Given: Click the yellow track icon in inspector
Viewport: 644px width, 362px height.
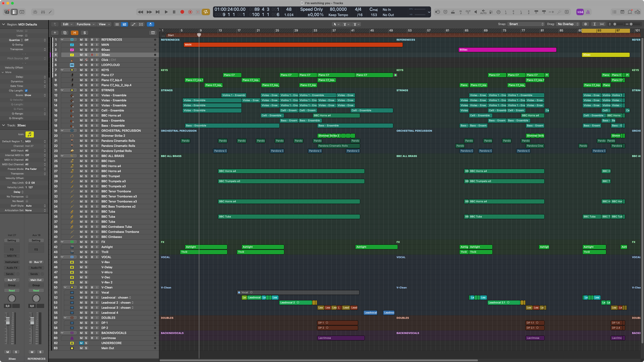Looking at the screenshot, I should [29, 134].
